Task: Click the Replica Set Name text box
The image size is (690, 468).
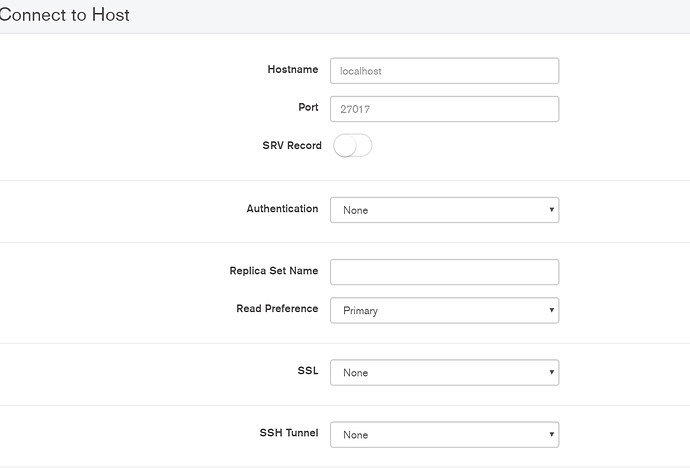Action: 444,272
